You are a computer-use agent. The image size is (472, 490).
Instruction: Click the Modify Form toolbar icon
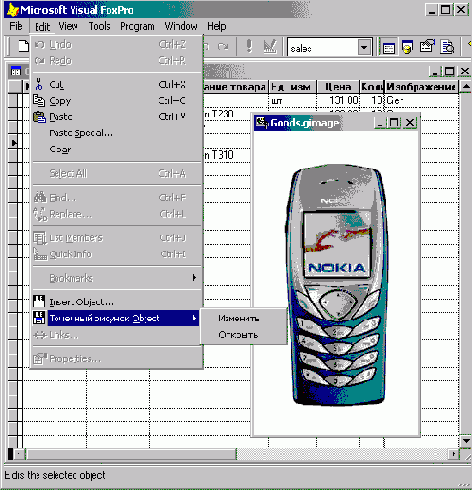270,46
